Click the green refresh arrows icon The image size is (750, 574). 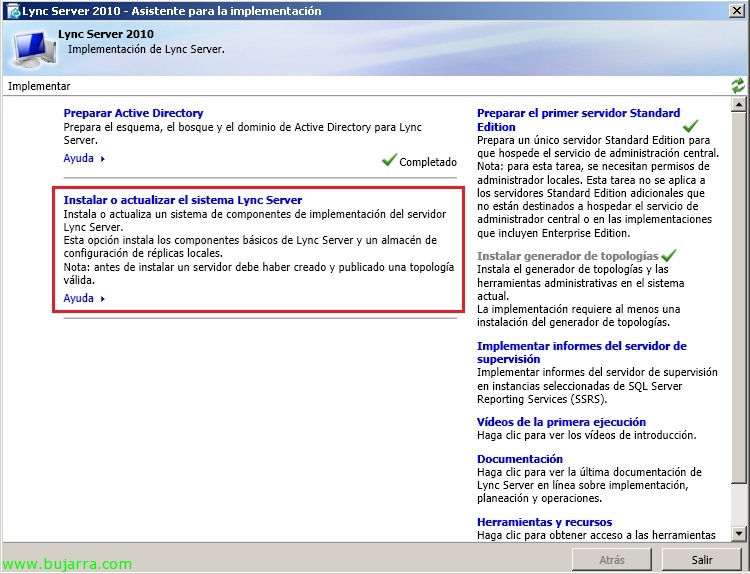(738, 86)
